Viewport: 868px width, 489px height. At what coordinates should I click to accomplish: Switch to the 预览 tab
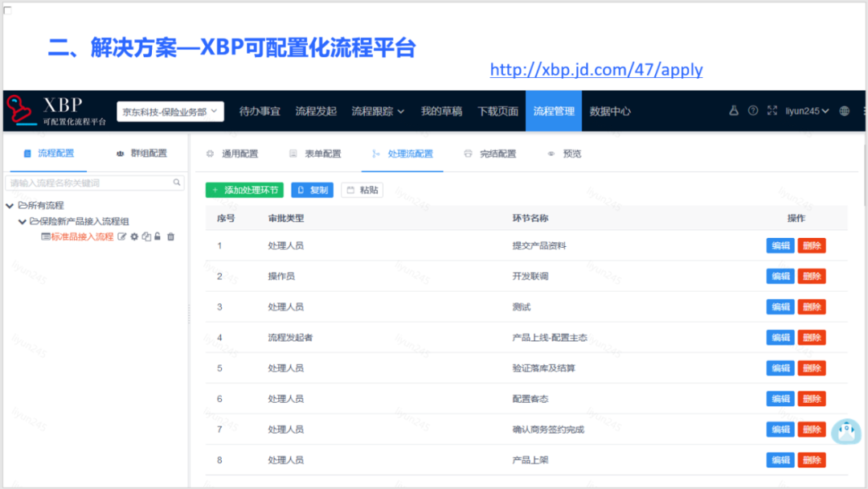tap(564, 154)
